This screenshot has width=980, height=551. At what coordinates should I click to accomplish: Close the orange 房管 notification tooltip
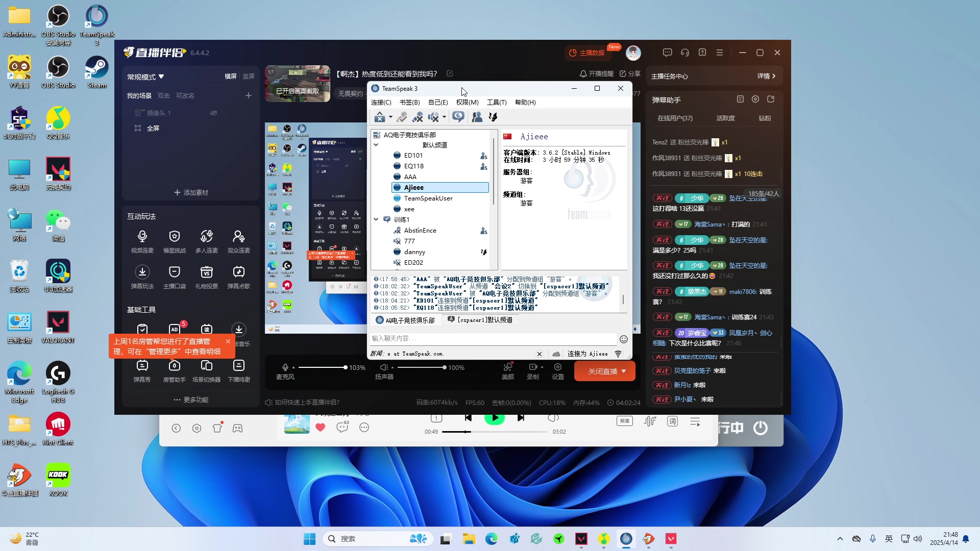(228, 341)
